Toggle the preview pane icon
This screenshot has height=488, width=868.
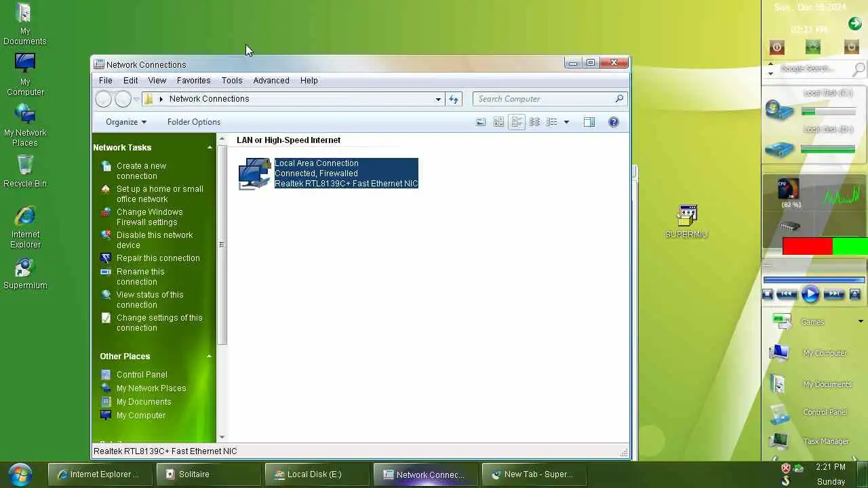(589, 122)
